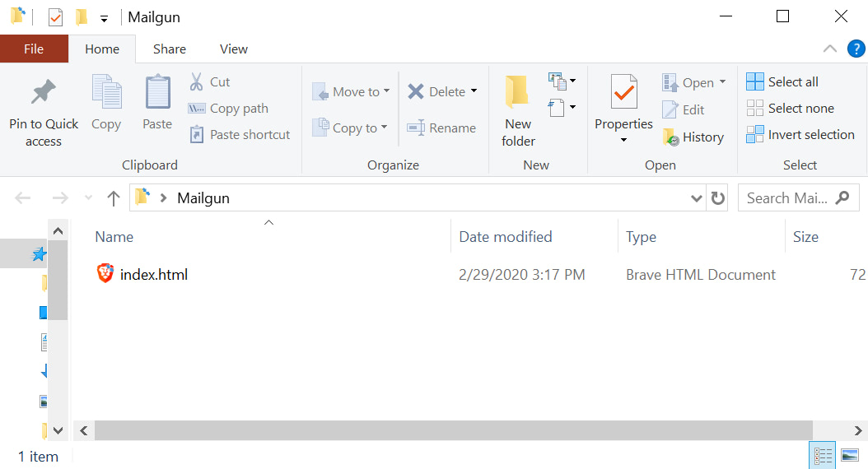868x469 pixels.
Task: Click the Quick access star in sidebar
Action: tap(39, 254)
